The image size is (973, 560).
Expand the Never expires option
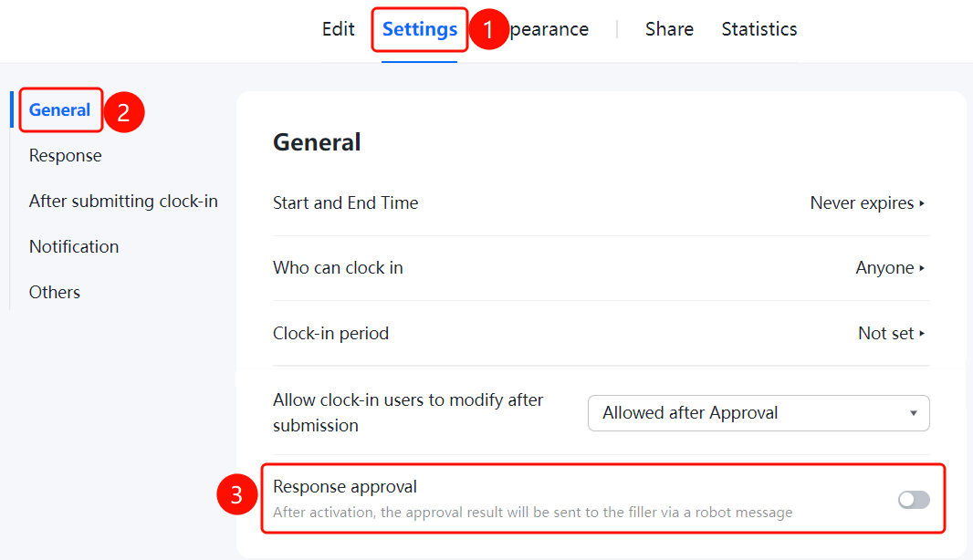click(867, 202)
